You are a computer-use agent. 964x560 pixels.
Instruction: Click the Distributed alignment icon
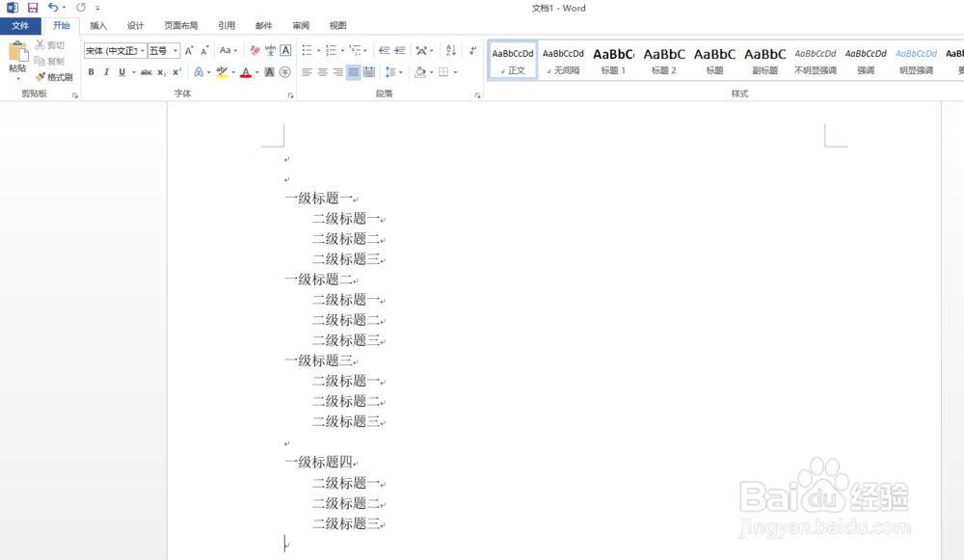point(369,72)
